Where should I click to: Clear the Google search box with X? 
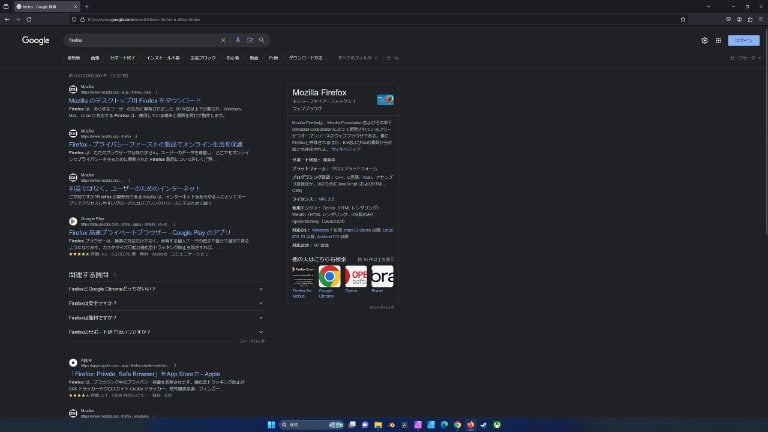tap(223, 40)
